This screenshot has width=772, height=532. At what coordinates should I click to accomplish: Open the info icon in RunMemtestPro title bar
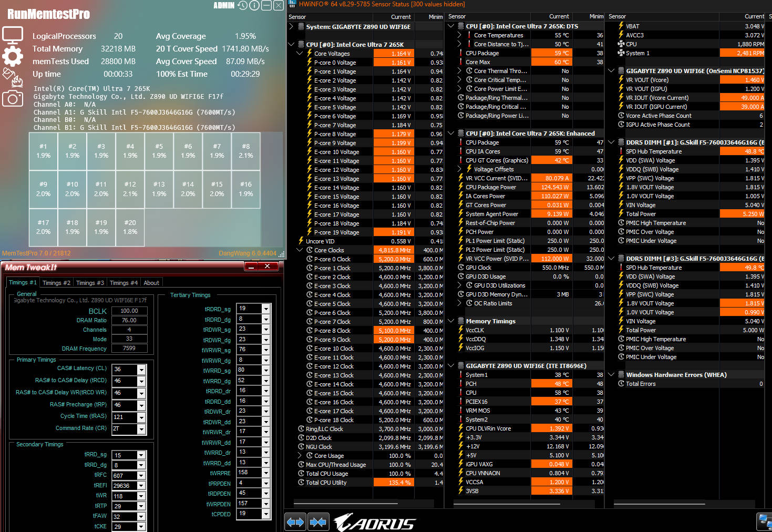(x=254, y=5)
